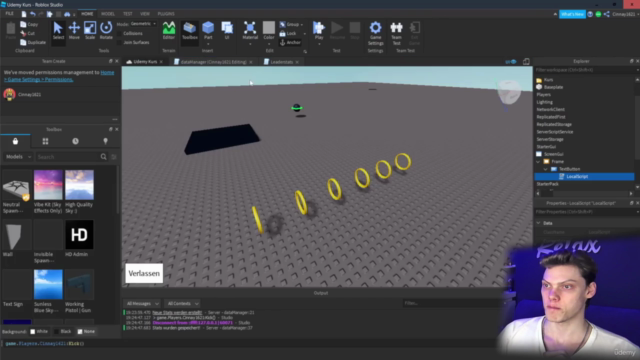Pick the HD Admin model thumbnail
Image resolution: width=640 pixels, height=360 pixels.
pos(79,235)
